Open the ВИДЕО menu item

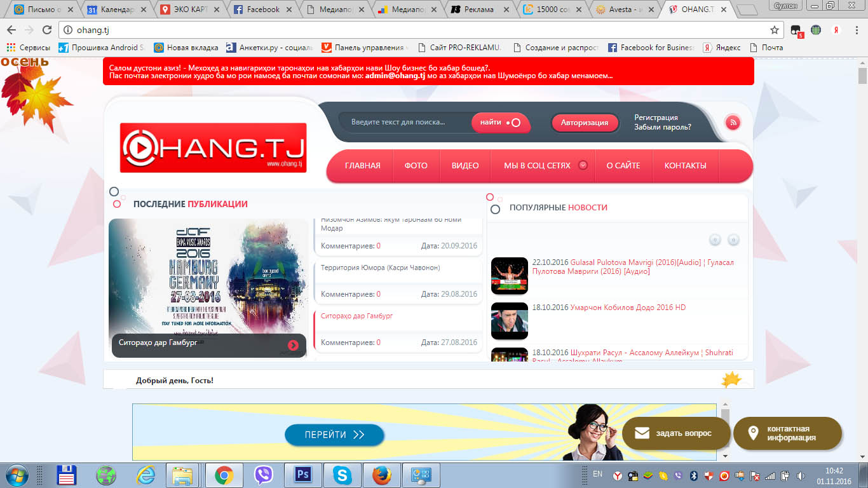[465, 165]
